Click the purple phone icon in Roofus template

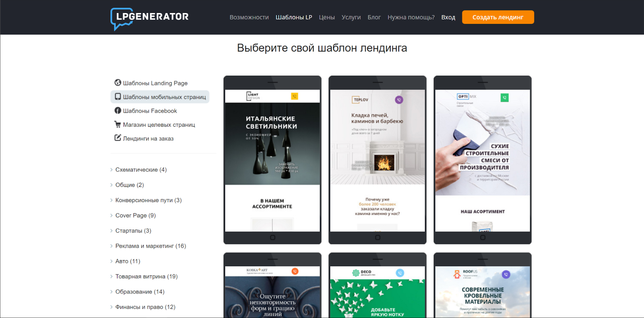click(x=506, y=275)
